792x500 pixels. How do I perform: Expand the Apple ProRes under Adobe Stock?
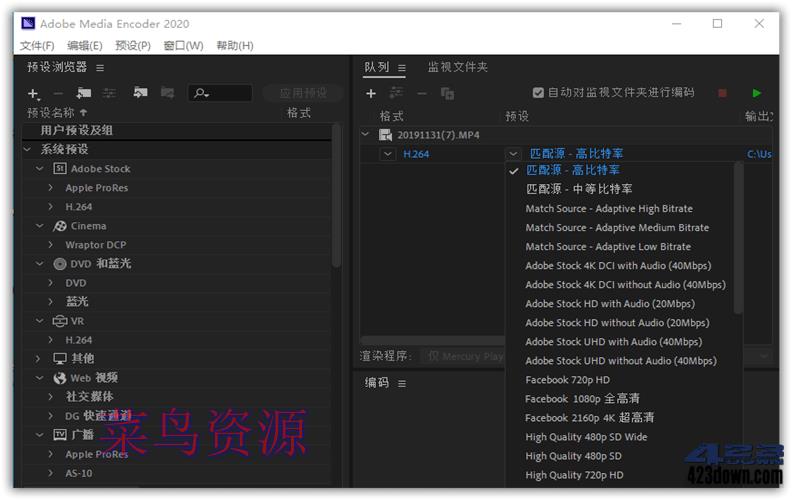[51, 188]
